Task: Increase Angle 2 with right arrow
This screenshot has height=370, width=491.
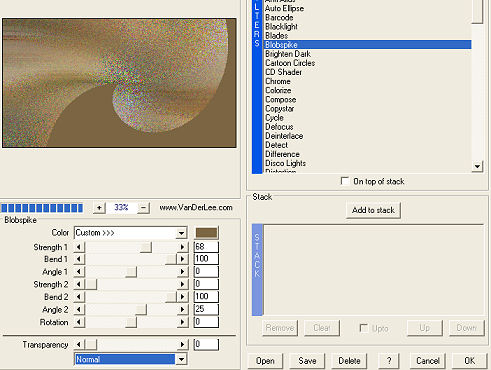Action: click(x=182, y=310)
